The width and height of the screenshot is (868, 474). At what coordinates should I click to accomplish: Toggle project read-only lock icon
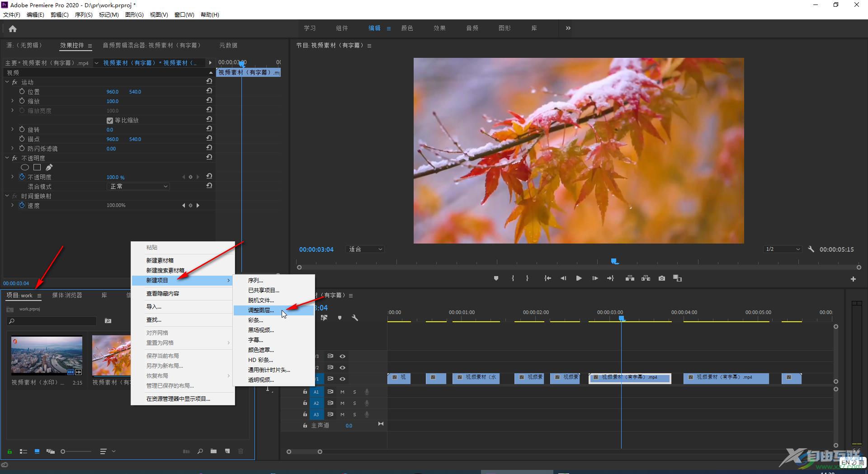(x=9, y=451)
